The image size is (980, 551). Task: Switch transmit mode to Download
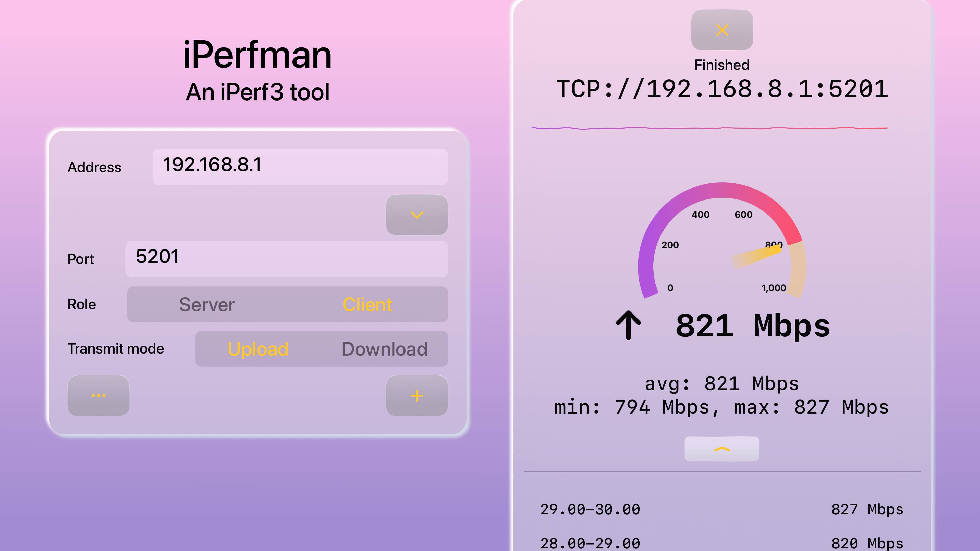(384, 349)
